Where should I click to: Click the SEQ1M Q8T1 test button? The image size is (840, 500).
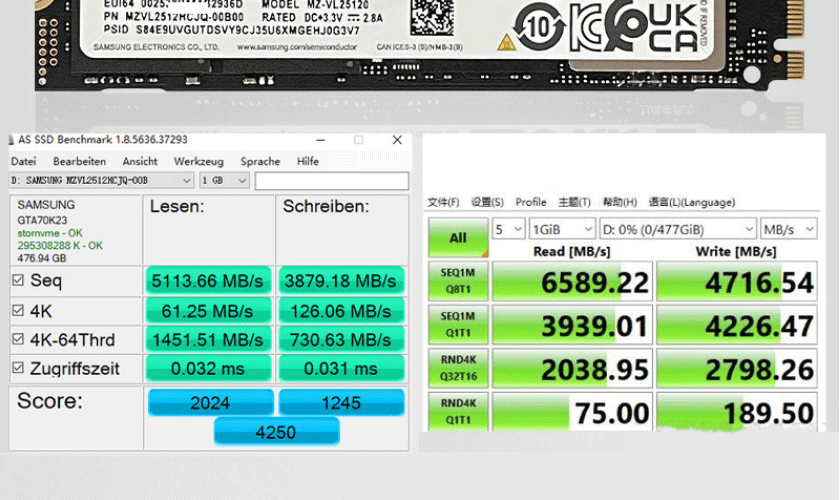(x=458, y=281)
